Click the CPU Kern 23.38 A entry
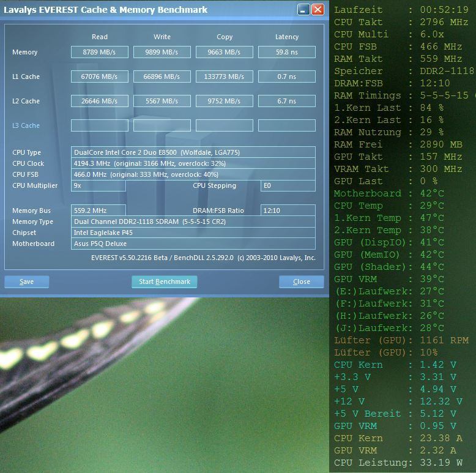The height and width of the screenshot is (473, 476). click(398, 438)
